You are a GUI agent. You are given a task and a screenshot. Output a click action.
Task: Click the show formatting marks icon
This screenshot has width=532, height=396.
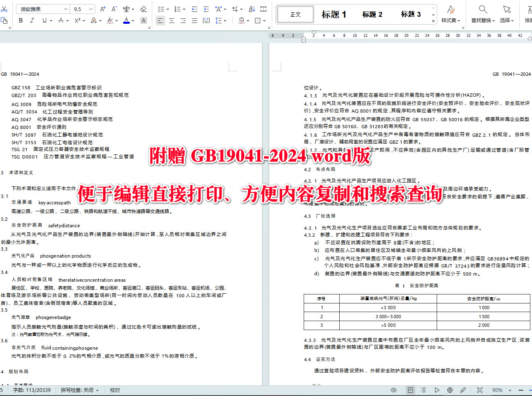coord(264,9)
